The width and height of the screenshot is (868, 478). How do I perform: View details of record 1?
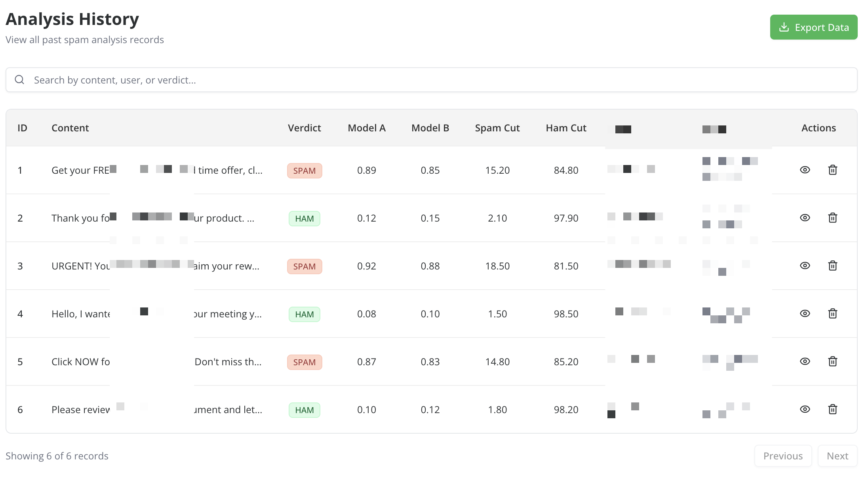coord(805,170)
